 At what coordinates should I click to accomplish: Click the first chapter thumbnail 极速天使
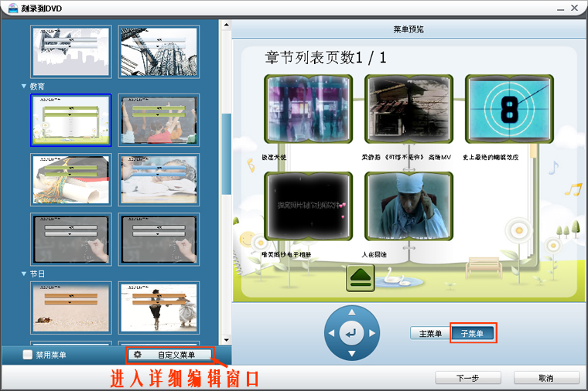[308, 109]
